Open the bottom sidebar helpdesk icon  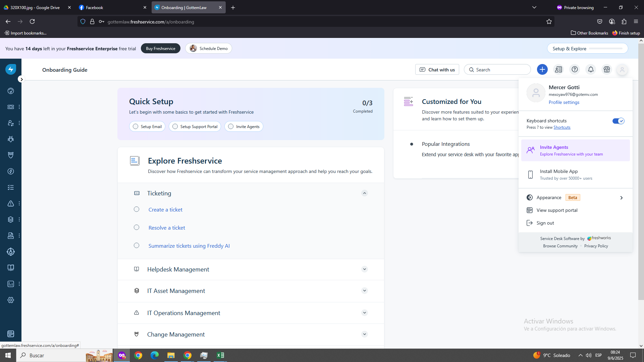(x=11, y=334)
